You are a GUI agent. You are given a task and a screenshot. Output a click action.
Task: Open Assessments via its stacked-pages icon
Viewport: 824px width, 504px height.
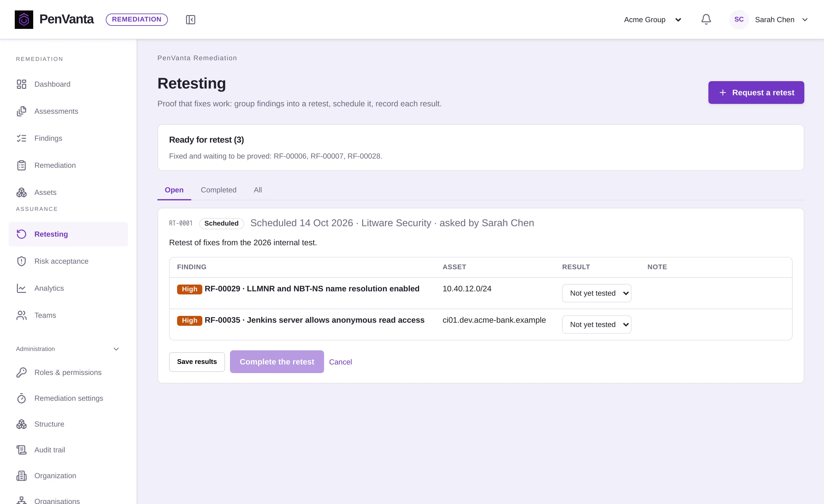coord(22,111)
